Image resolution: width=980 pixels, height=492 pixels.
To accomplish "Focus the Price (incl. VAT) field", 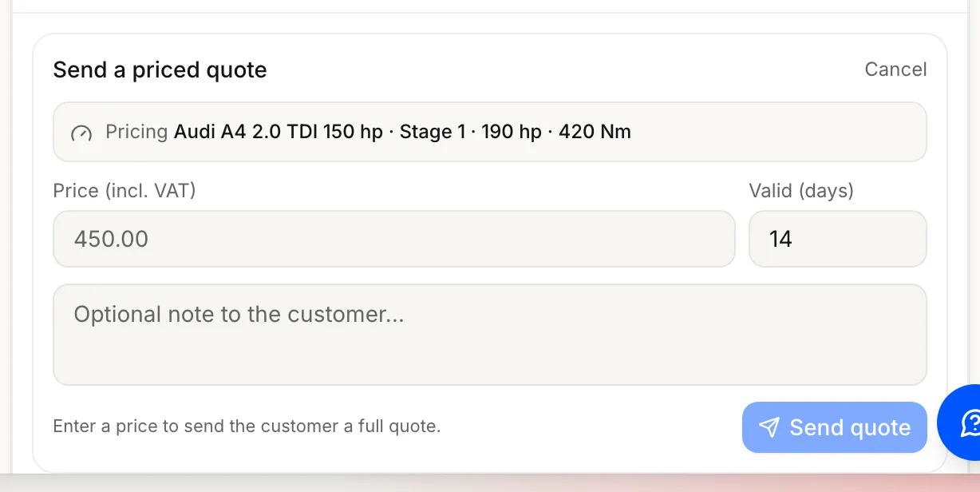I will [394, 239].
